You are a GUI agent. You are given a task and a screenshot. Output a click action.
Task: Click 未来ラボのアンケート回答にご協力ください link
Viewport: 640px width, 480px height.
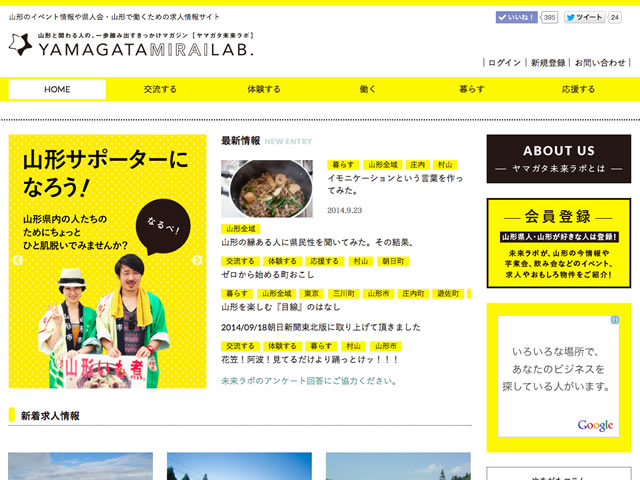click(x=309, y=381)
